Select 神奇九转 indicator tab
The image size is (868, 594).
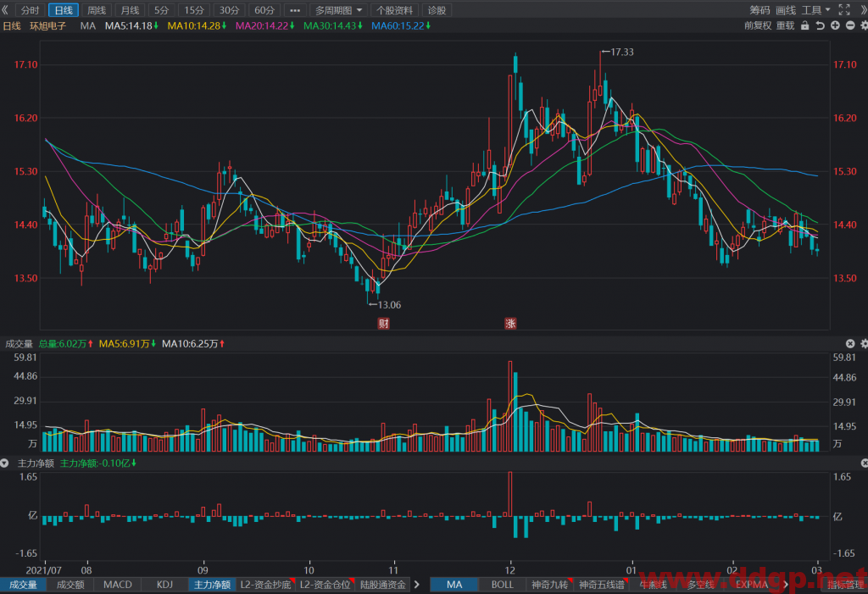pos(549,585)
